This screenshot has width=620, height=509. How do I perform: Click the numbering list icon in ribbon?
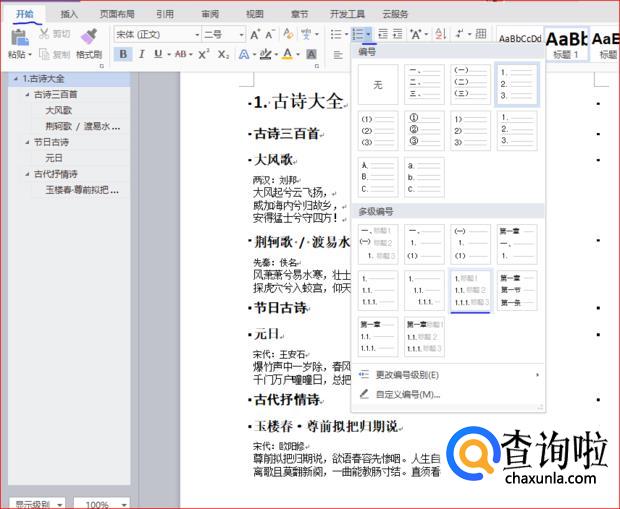click(x=359, y=34)
